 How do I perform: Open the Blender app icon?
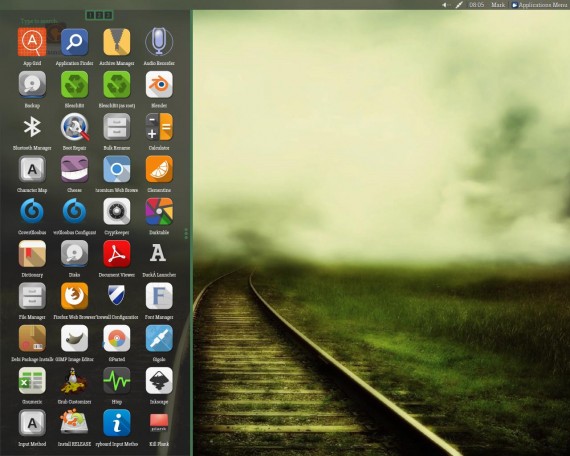(159, 85)
